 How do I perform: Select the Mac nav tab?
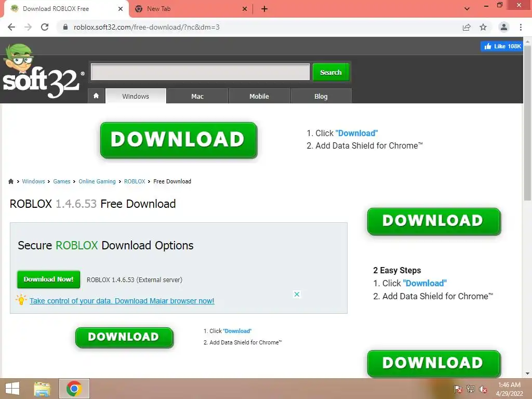[197, 96]
